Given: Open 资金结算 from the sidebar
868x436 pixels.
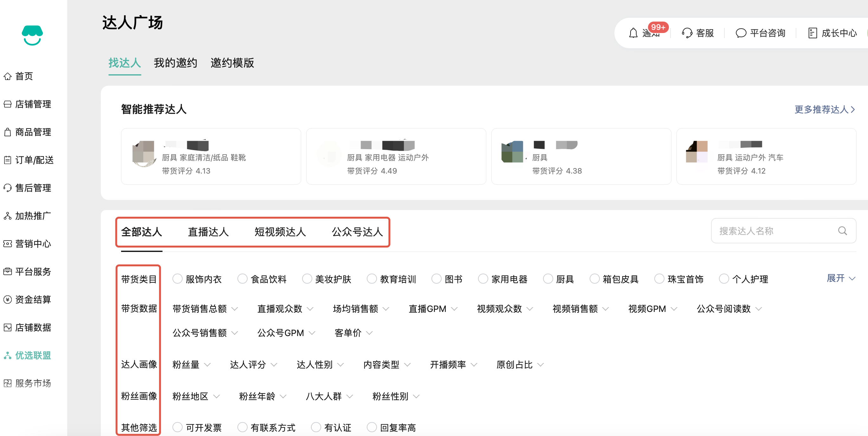Looking at the screenshot, I should (33, 300).
